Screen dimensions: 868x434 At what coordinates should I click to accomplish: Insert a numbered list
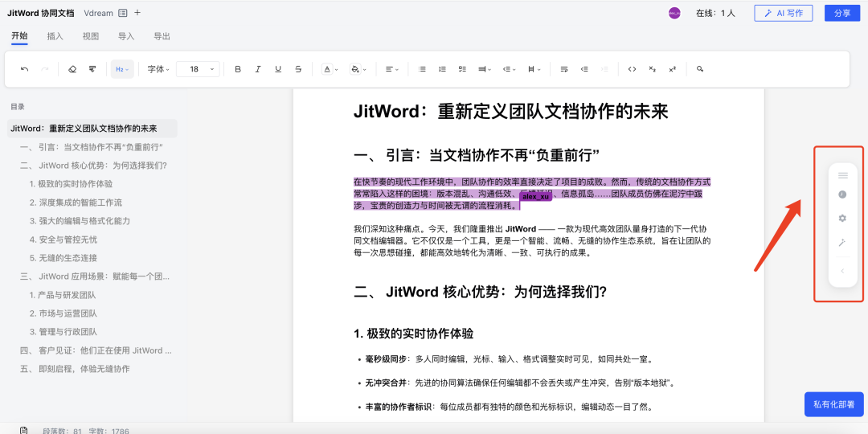[x=442, y=69]
